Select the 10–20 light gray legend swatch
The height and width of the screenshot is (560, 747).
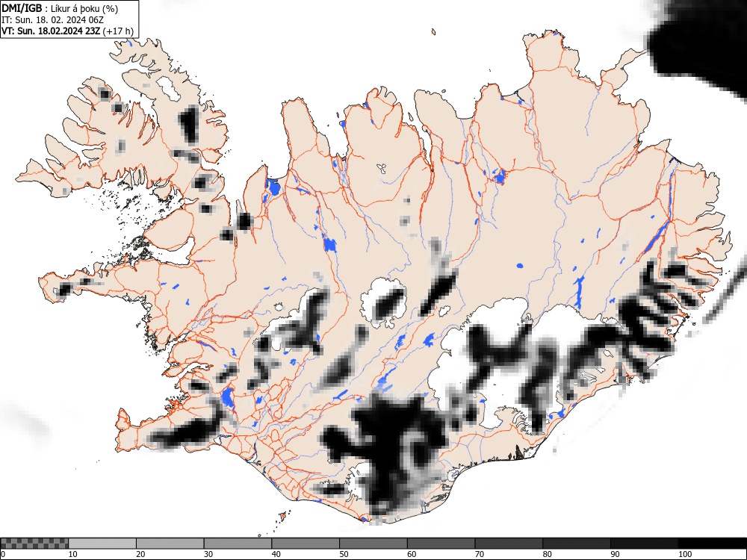(102, 544)
